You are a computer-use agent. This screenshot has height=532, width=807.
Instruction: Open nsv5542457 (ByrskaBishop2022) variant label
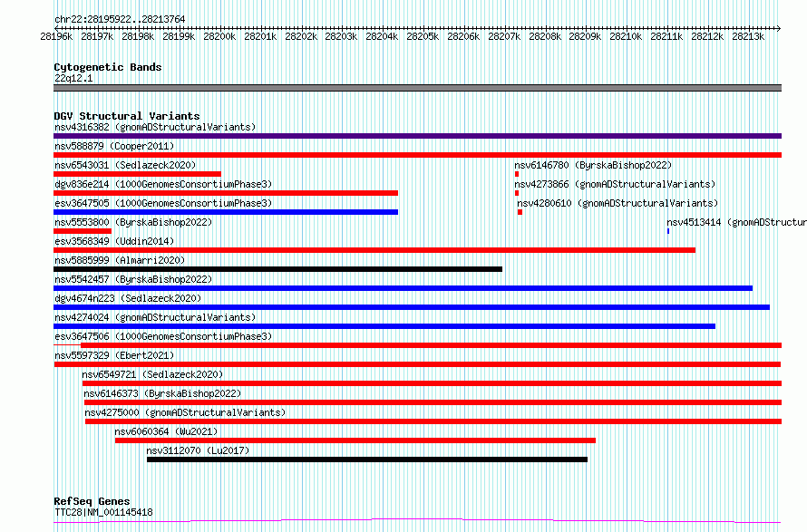(x=133, y=279)
